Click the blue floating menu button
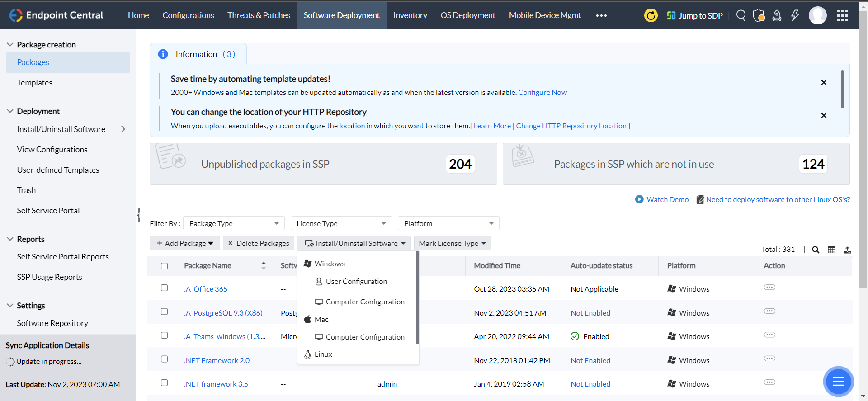Screen dimensions: 868x401 tap(838, 382)
